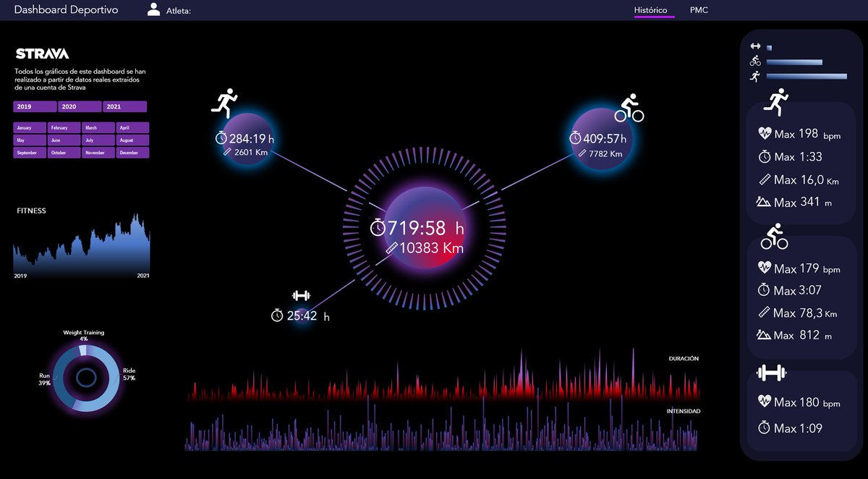Click the runner icon heading the running stats card

776,102
